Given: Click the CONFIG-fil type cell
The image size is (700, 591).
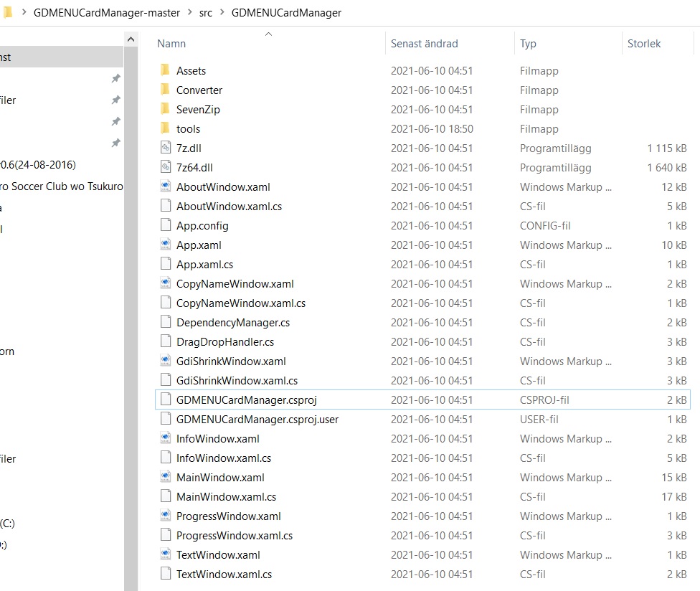Looking at the screenshot, I should (x=545, y=225).
